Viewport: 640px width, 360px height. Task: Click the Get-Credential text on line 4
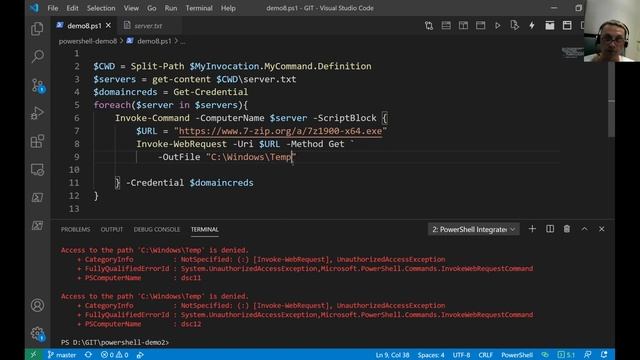point(210,92)
